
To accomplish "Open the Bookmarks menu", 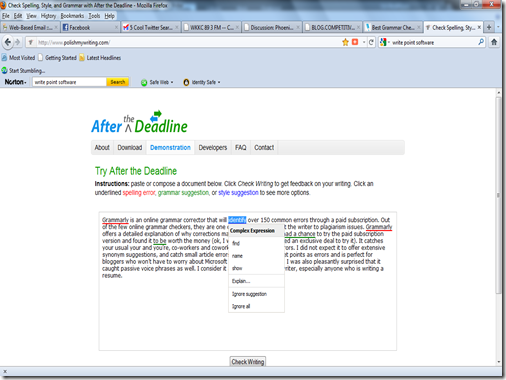I will coord(72,16).
